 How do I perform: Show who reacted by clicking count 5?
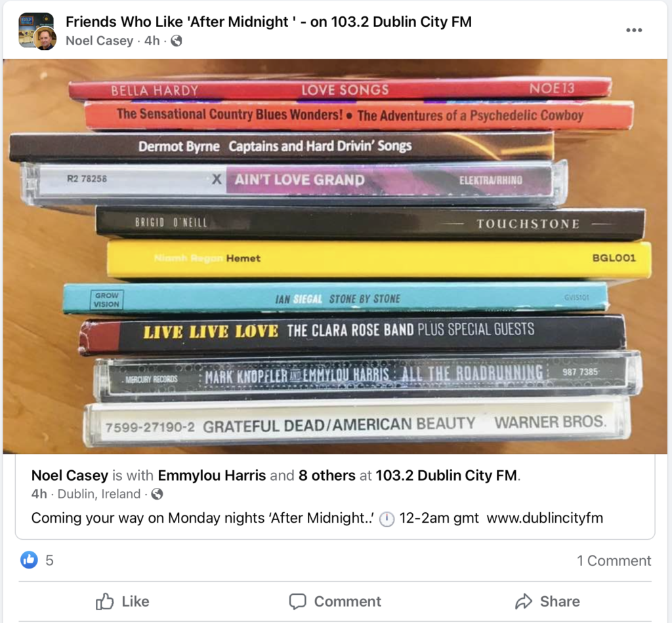(x=49, y=560)
